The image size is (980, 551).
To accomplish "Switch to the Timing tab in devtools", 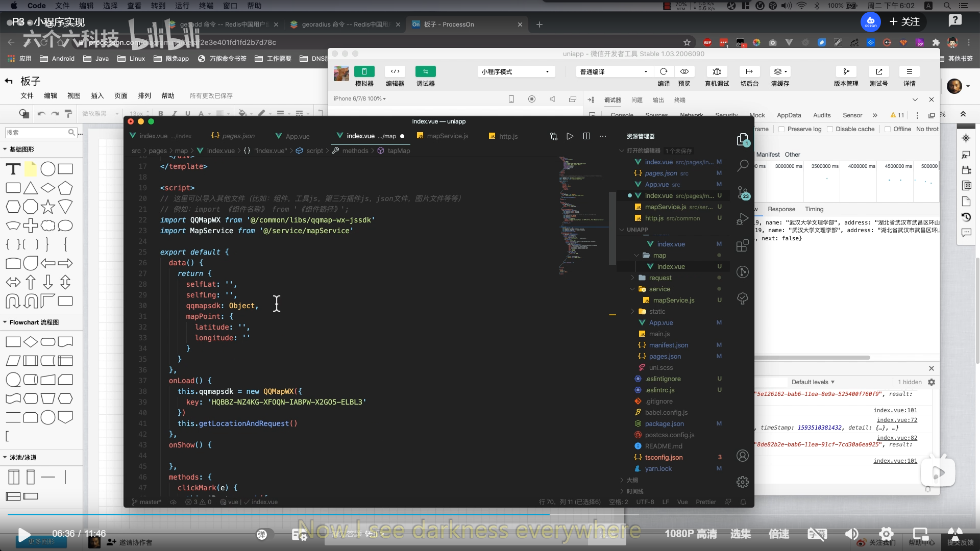I will (815, 209).
